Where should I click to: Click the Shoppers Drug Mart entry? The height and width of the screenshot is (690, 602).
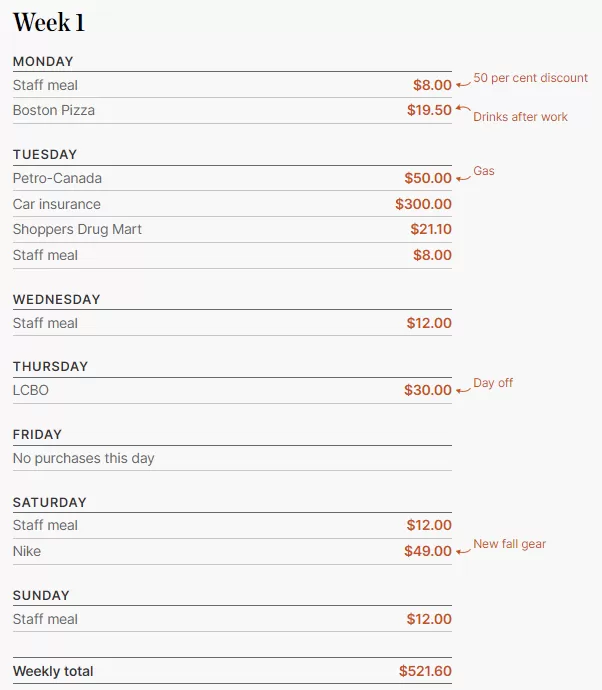click(x=77, y=229)
